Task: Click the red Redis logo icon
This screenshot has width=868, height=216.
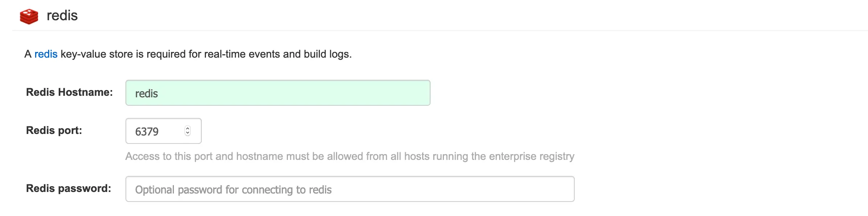Action: point(29,16)
